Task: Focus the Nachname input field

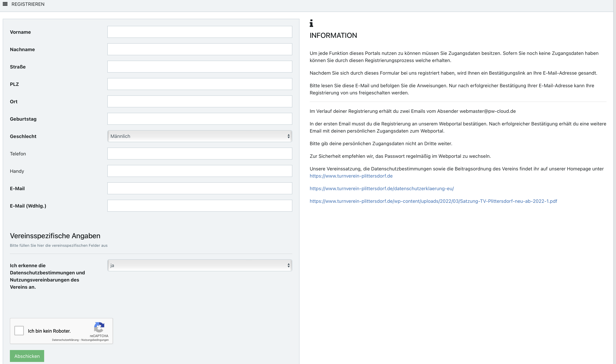Action: (x=200, y=49)
